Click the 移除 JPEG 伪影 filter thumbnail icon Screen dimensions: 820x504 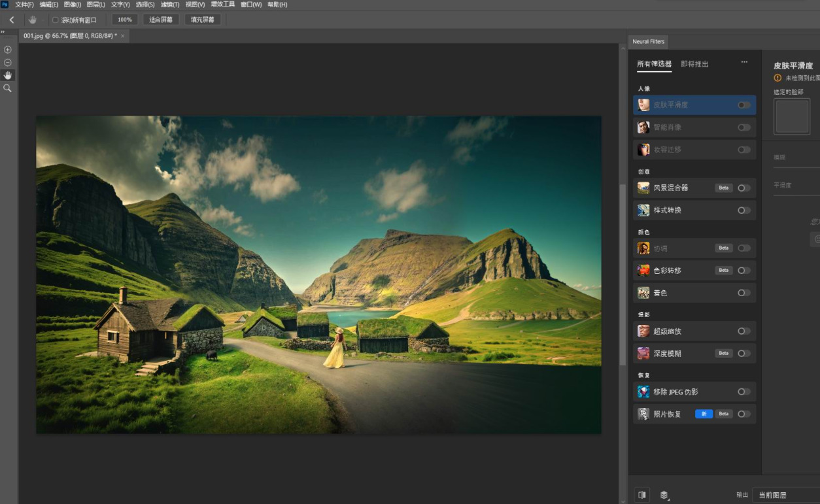click(x=643, y=392)
